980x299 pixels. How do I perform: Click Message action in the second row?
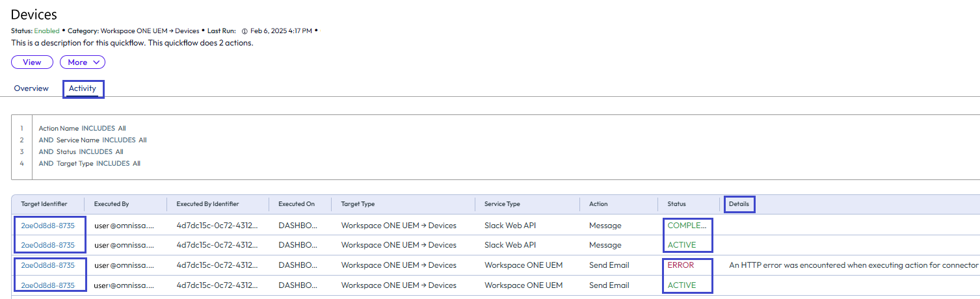click(x=605, y=245)
